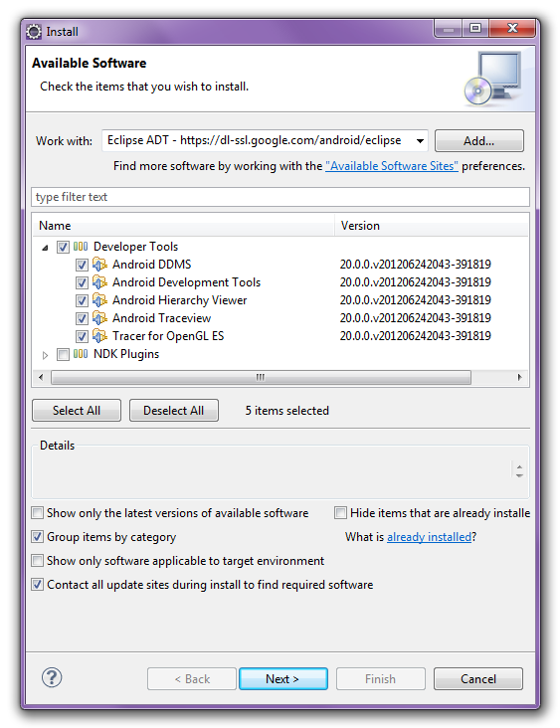560x728 pixels.
Task: Open the Work with site dropdown
Action: 420,140
